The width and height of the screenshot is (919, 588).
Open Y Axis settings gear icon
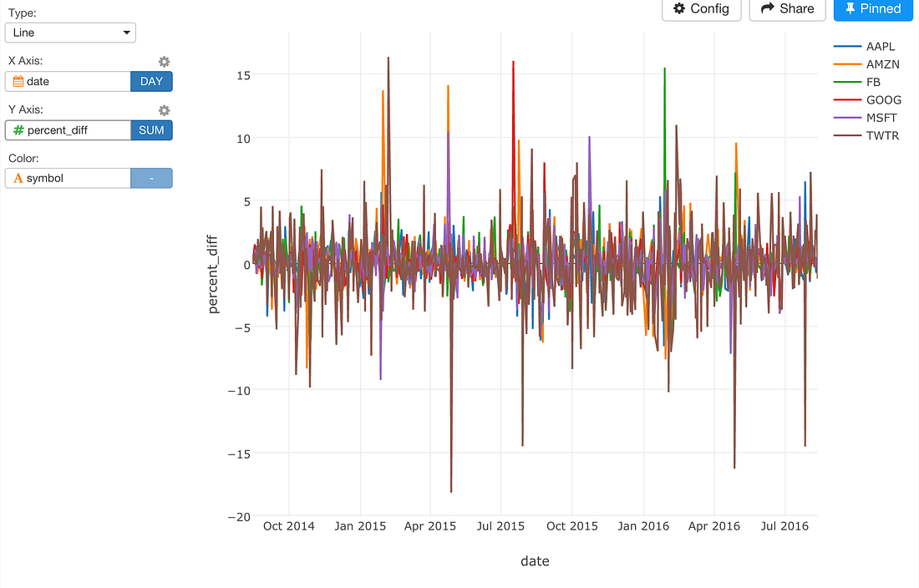[164, 110]
